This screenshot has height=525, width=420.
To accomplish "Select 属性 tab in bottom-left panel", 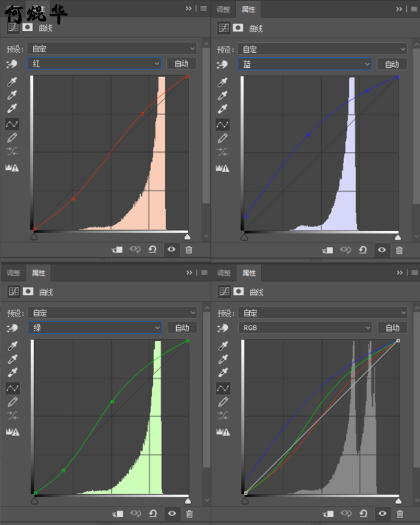I will (x=39, y=273).
